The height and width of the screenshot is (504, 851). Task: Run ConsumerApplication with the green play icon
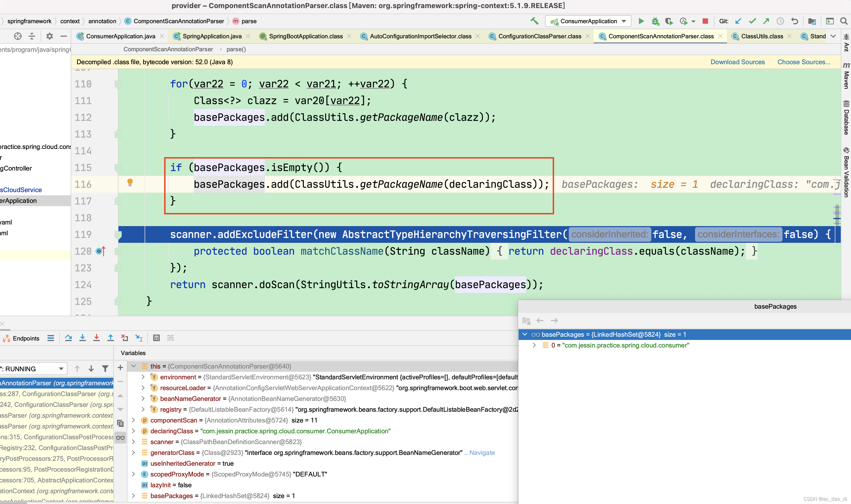641,21
